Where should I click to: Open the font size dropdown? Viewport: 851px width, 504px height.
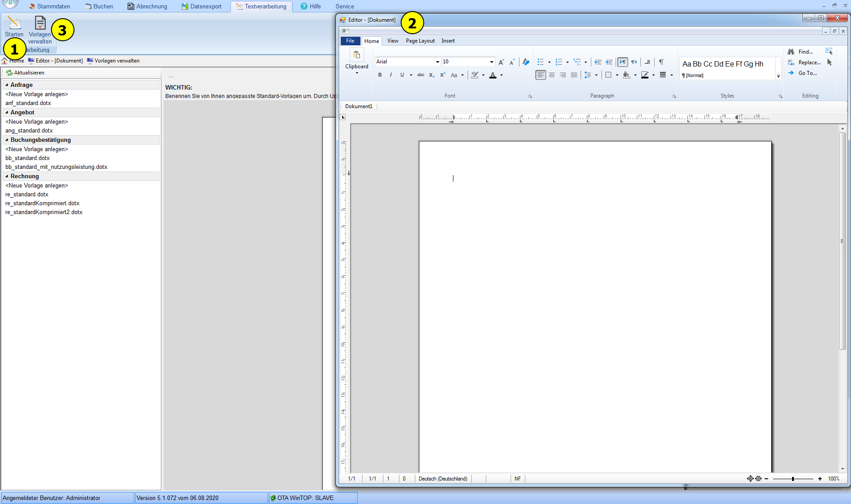click(x=491, y=62)
